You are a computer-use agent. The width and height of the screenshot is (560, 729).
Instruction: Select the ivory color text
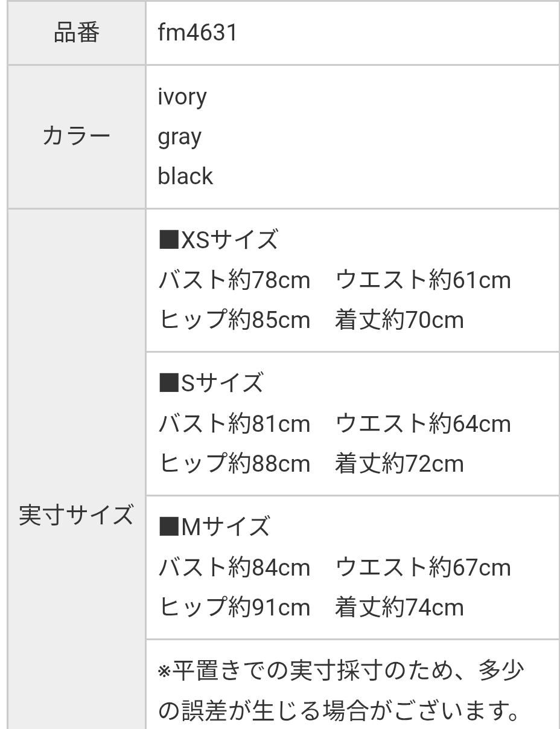182,97
